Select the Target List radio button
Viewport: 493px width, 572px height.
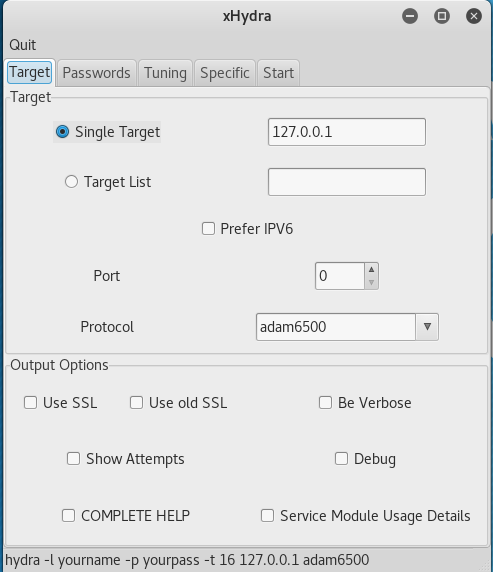click(x=71, y=181)
